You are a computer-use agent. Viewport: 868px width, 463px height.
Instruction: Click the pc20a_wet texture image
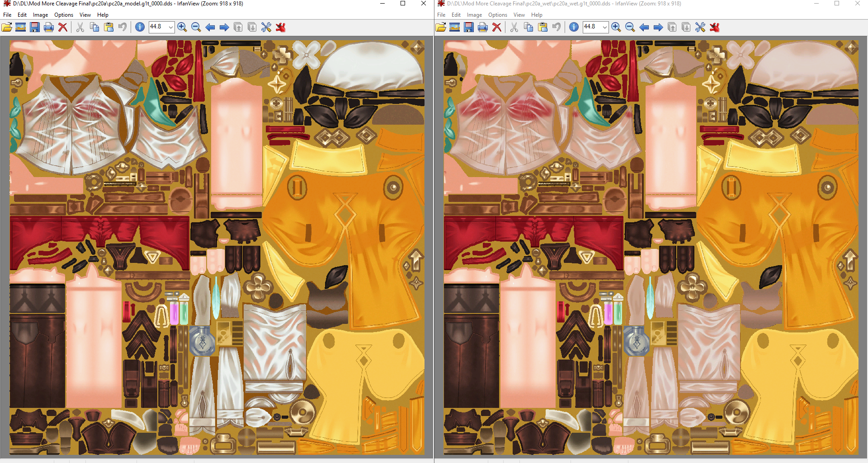651,248
